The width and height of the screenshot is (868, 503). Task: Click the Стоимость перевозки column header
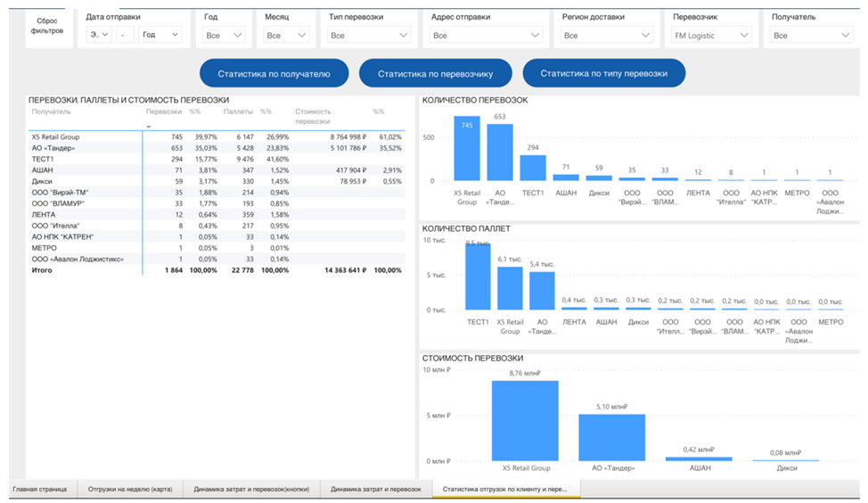pyautogui.click(x=313, y=116)
